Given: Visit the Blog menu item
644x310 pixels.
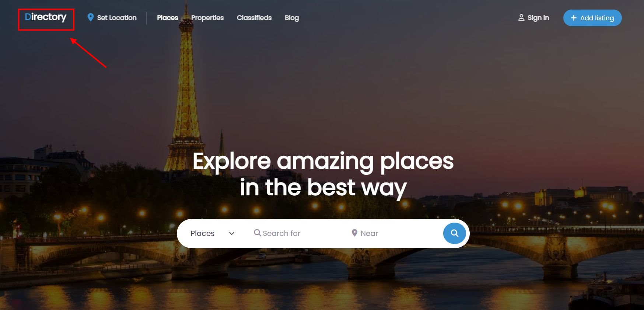Looking at the screenshot, I should 292,18.
